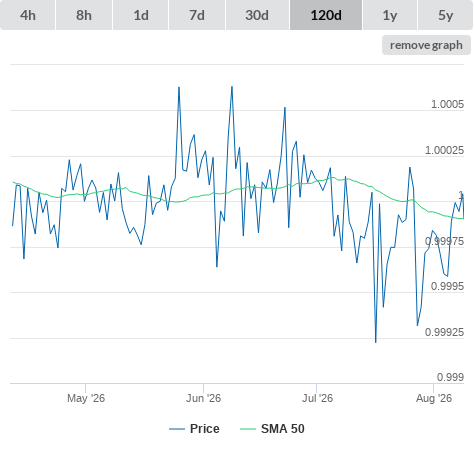Click the May '26 axis label
This screenshot has width=474, height=455.
pyautogui.click(x=86, y=398)
